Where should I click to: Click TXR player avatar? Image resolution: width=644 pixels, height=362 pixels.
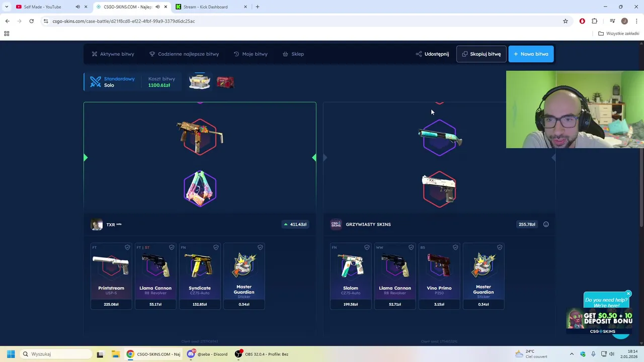coord(97,224)
